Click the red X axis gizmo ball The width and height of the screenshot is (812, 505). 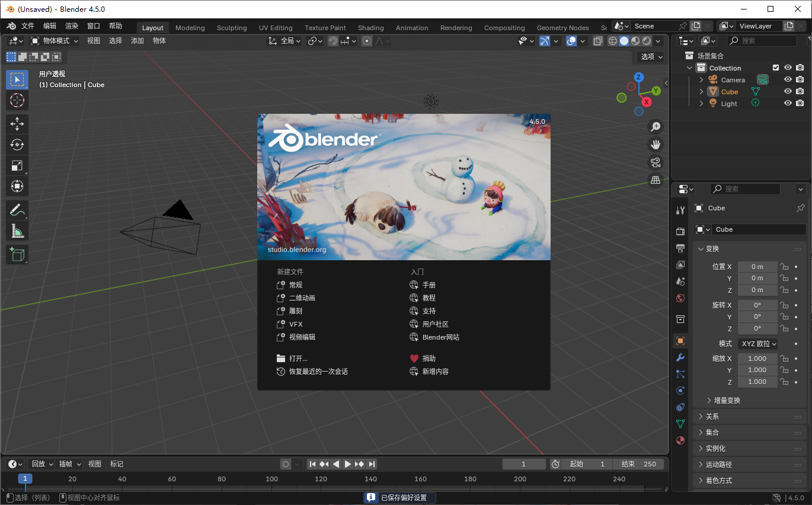coord(647,102)
